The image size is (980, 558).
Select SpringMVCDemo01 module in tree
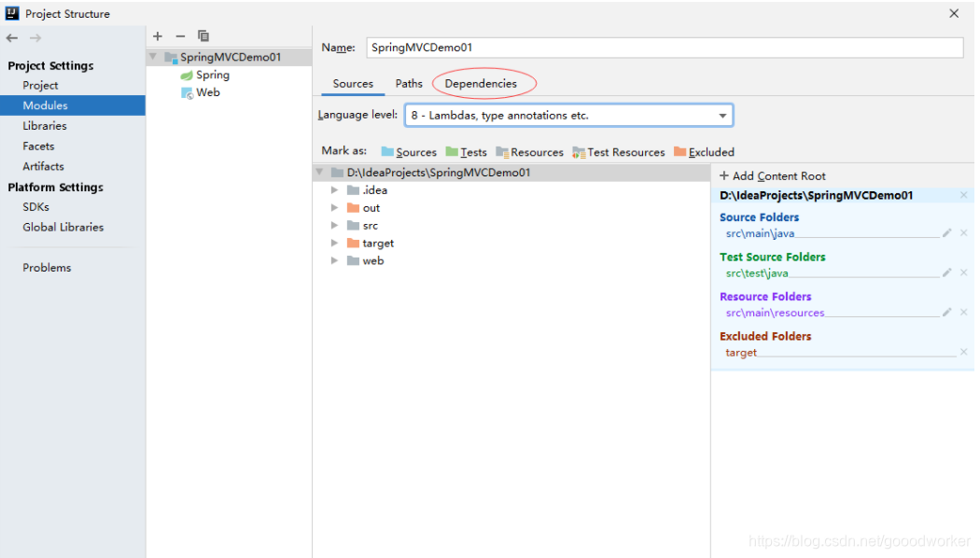[230, 57]
